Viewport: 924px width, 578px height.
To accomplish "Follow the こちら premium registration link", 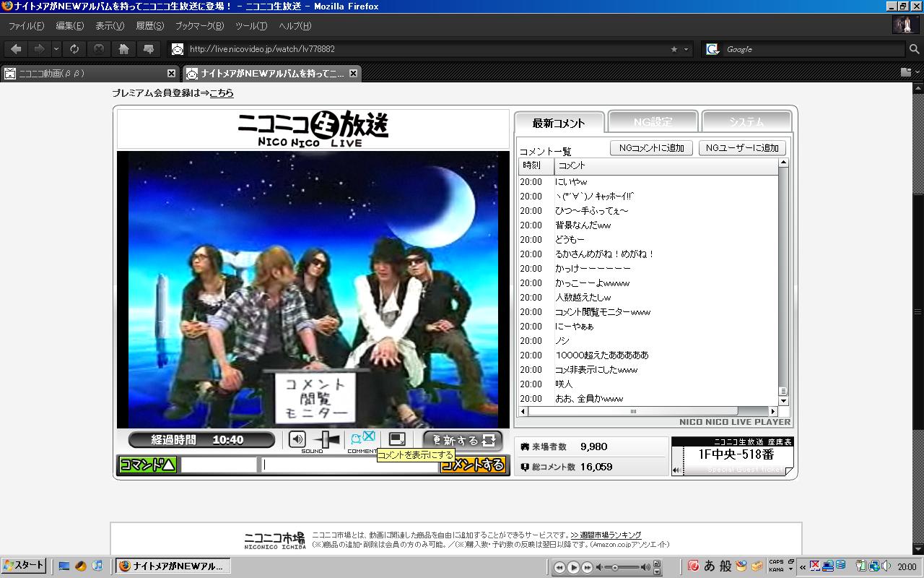I will pyautogui.click(x=222, y=93).
